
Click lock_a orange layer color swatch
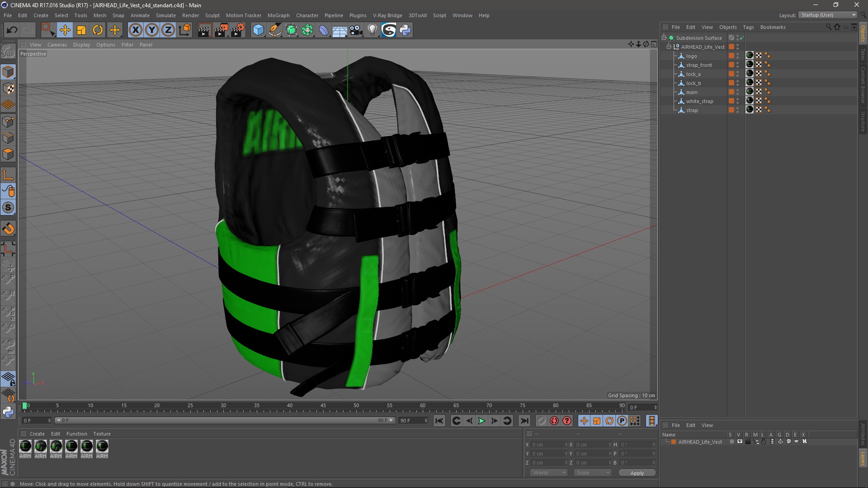pos(731,74)
